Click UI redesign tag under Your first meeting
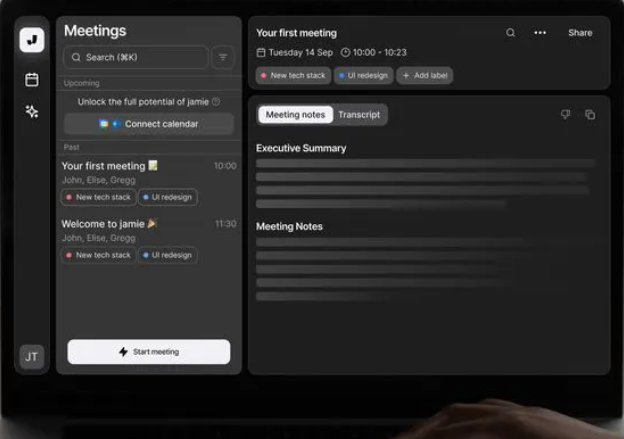 pos(168,197)
